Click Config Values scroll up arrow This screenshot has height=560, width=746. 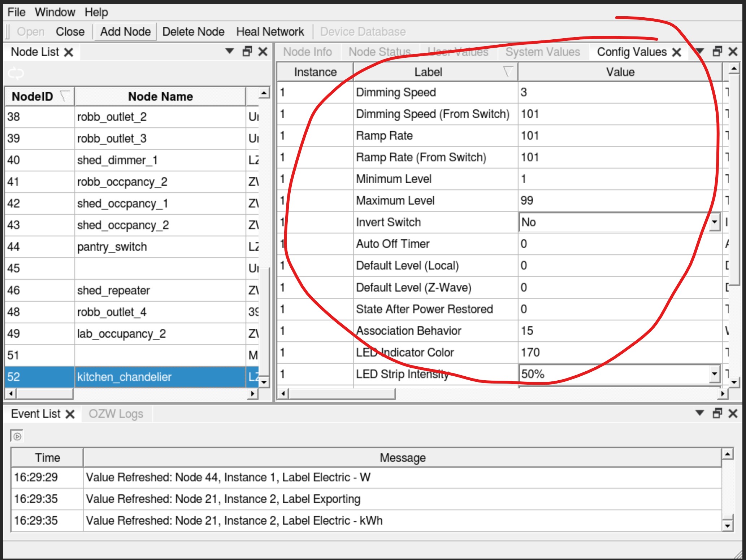[734, 68]
